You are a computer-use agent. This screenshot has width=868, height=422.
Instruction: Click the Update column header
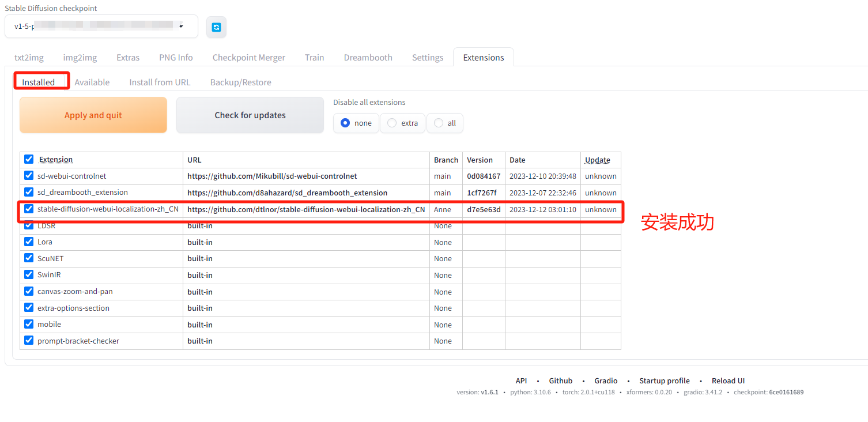point(598,160)
